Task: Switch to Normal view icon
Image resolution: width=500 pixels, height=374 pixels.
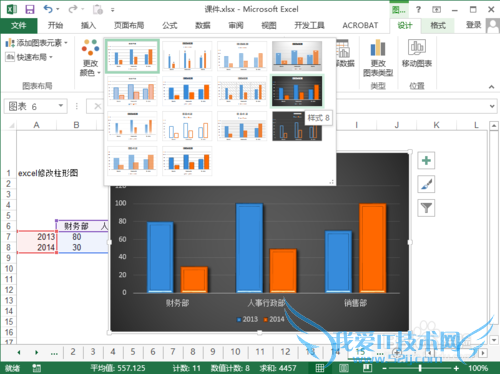Action: click(320, 368)
